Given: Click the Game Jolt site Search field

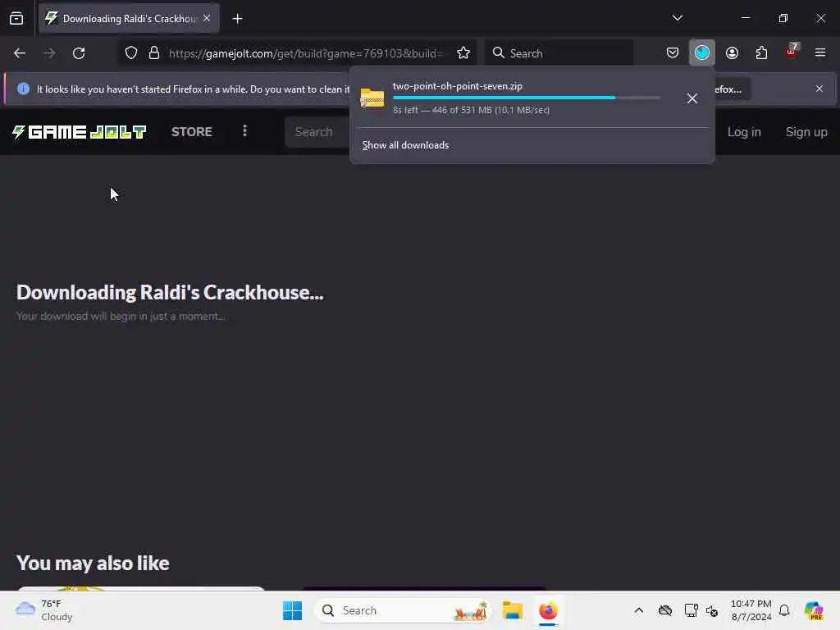Looking at the screenshot, I should tap(317, 132).
